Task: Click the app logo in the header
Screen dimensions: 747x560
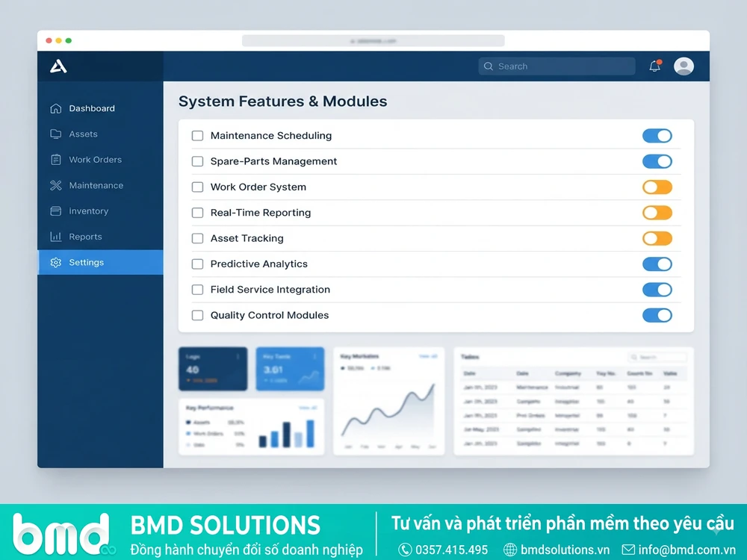Action: pos(58,66)
